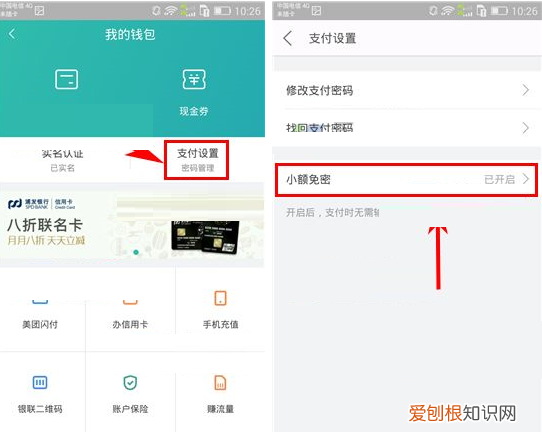
Task: Tap the SPD Bank logo on banner
Action: [x=41, y=204]
